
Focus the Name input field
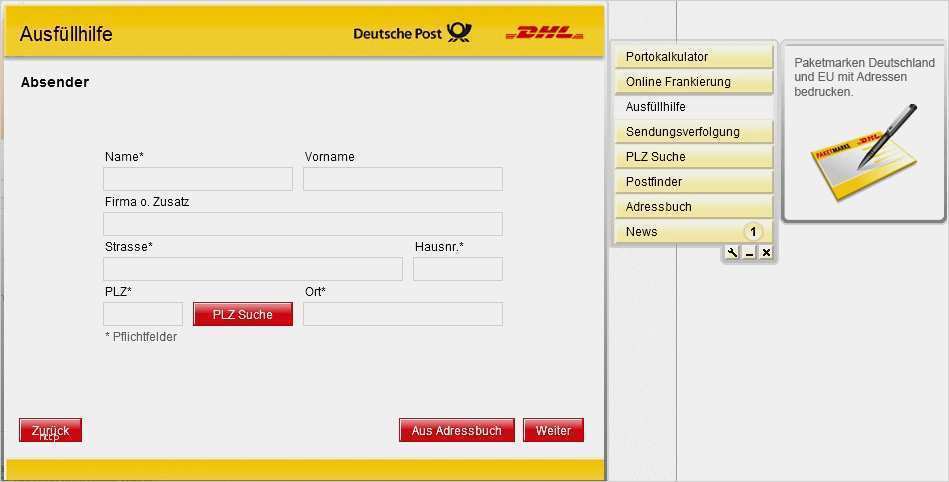(x=198, y=179)
